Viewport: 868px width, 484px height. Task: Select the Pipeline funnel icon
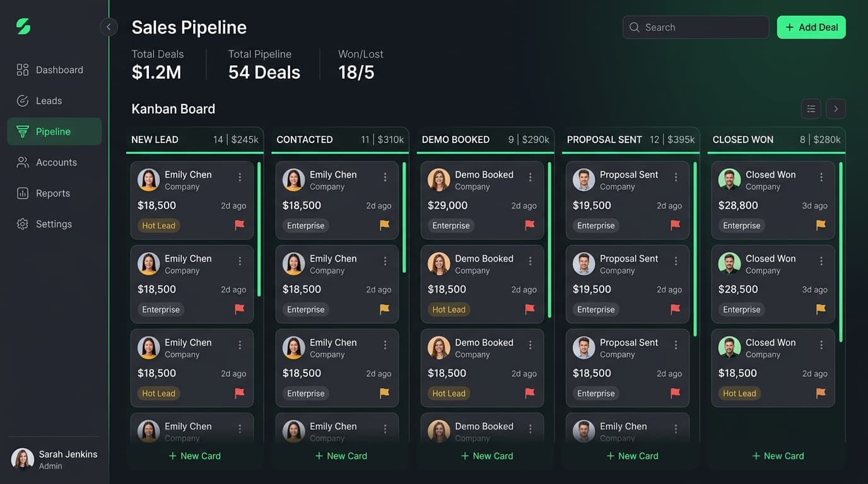click(23, 131)
